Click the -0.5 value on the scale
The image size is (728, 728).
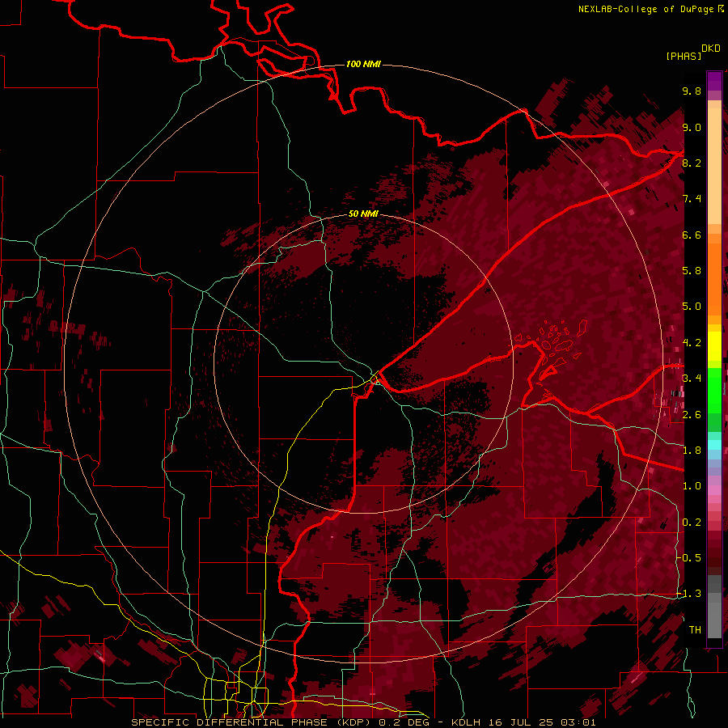click(x=690, y=558)
